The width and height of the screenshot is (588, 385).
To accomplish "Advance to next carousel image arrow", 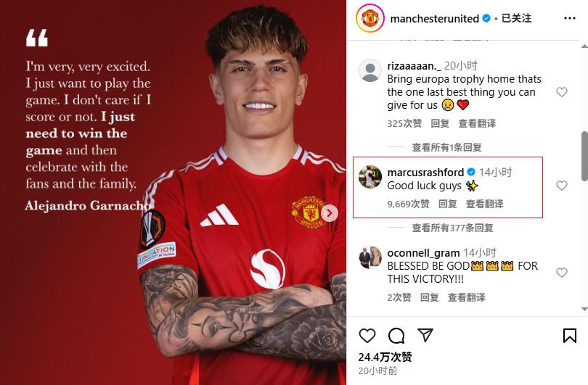I will coord(330,213).
